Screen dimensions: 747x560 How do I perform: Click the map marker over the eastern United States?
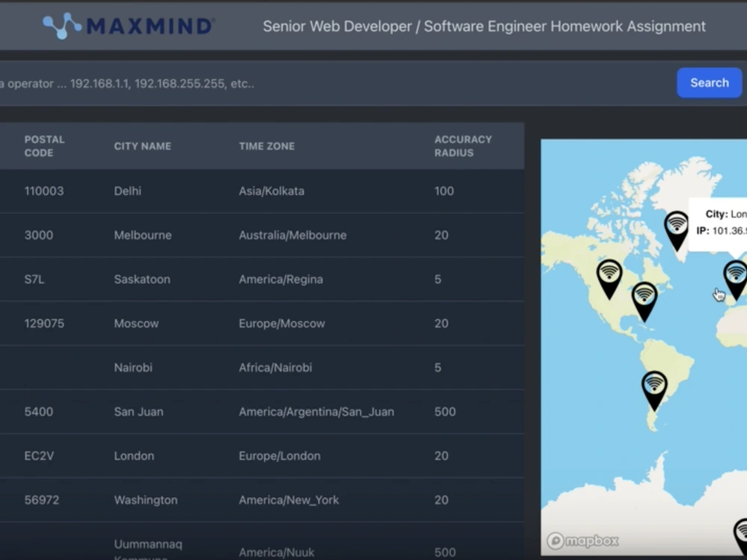tap(644, 302)
